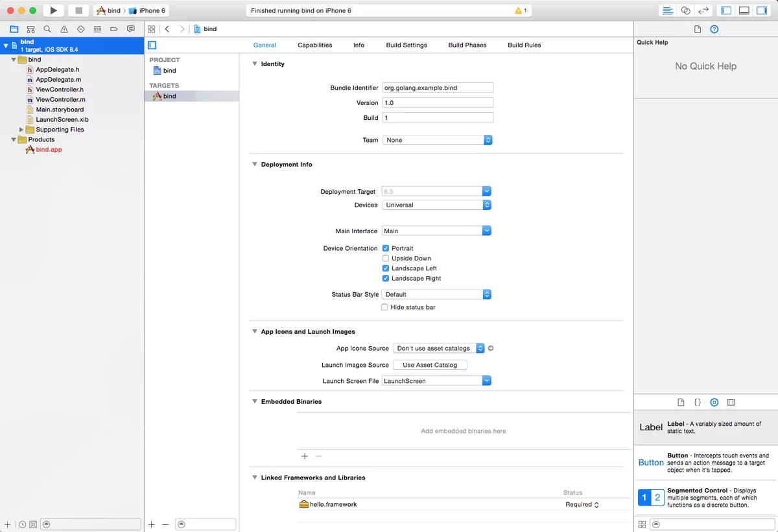The image size is (778, 532).
Task: Show the Quick Help inspector
Action: (714, 29)
